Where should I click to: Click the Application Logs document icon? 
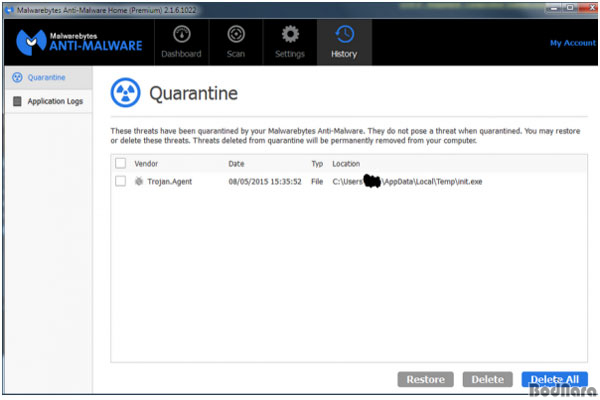click(17, 101)
